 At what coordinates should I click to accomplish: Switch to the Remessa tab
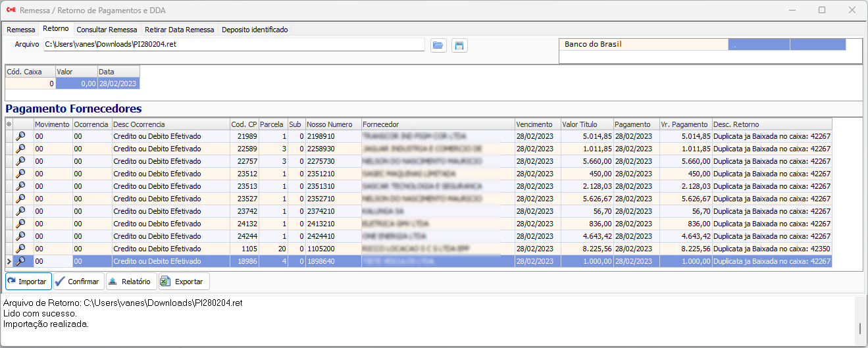pos(21,30)
